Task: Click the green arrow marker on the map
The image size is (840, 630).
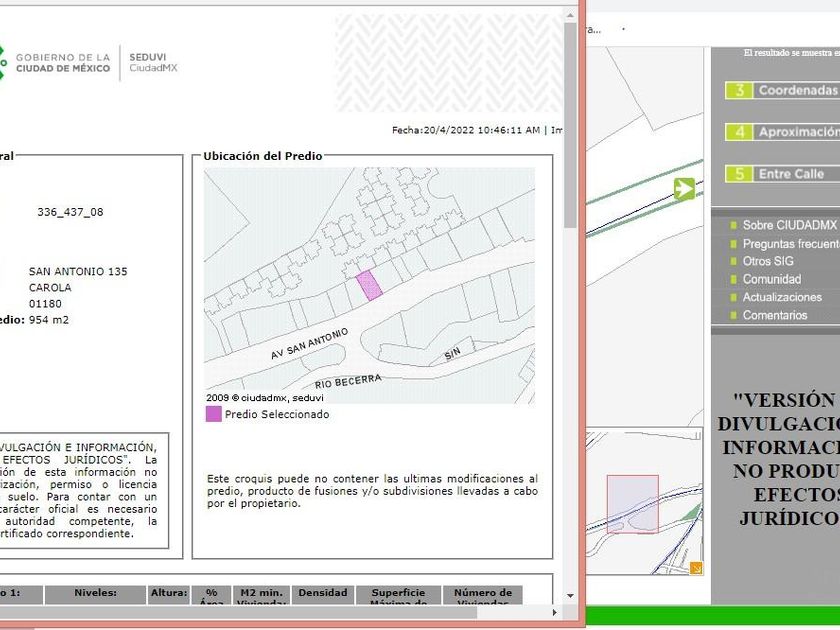Action: click(x=684, y=188)
